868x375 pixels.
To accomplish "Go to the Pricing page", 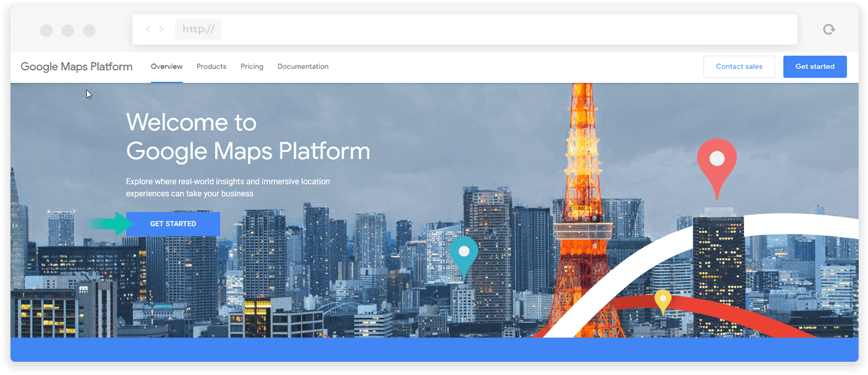I will pos(252,67).
